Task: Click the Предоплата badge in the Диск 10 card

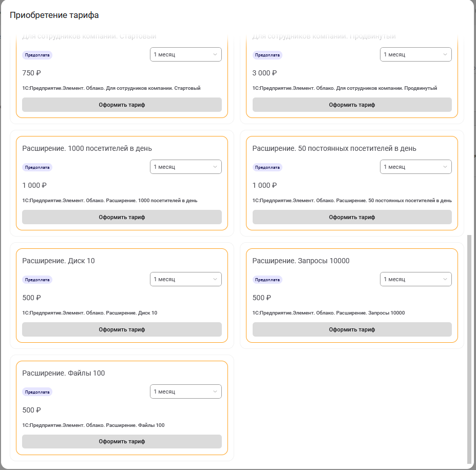Action: coord(37,280)
